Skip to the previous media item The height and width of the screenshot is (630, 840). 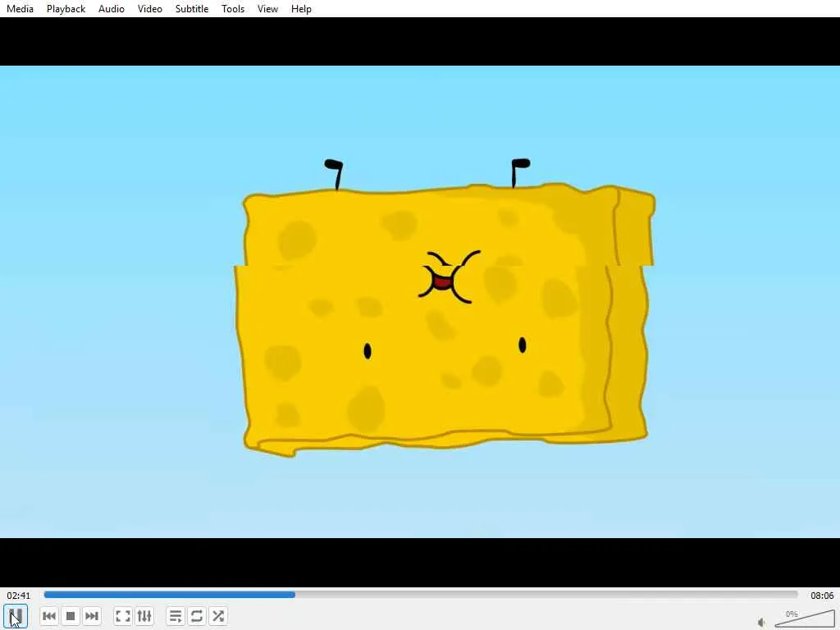pos(48,616)
